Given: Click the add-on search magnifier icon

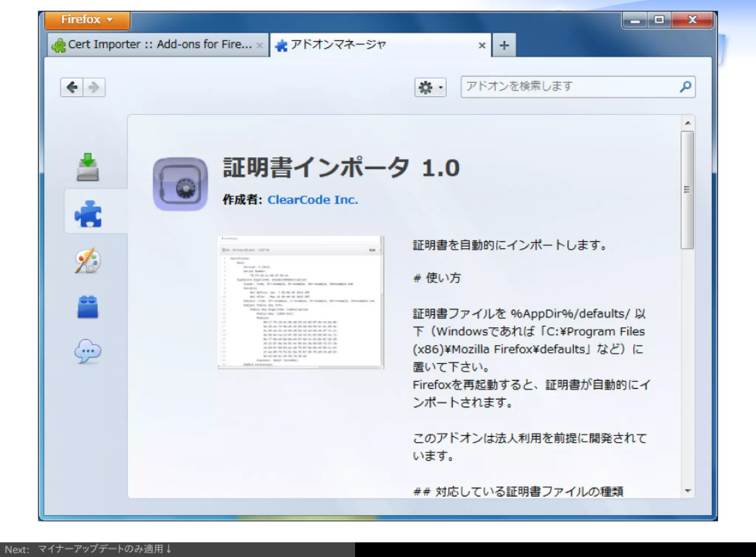Looking at the screenshot, I should pyautogui.click(x=685, y=87).
